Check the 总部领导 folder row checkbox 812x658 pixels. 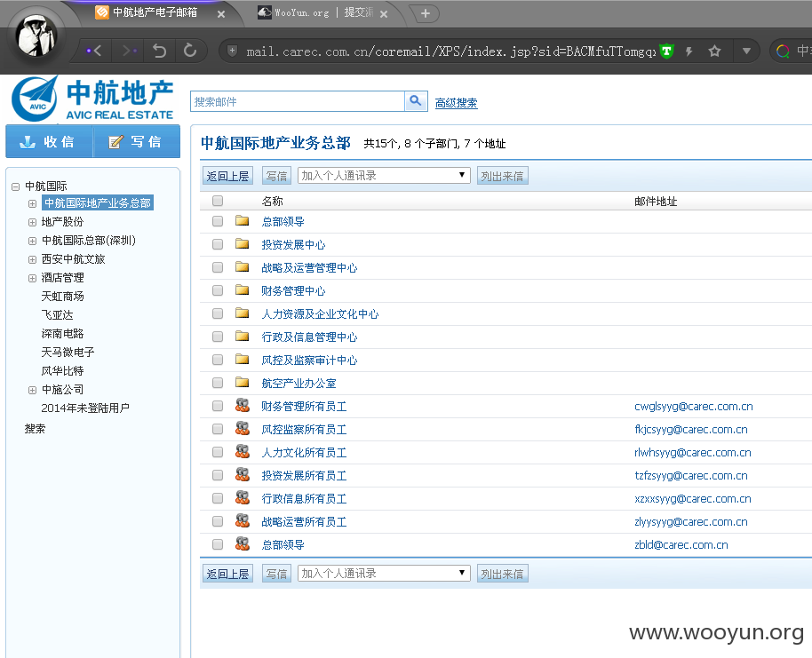(x=218, y=221)
